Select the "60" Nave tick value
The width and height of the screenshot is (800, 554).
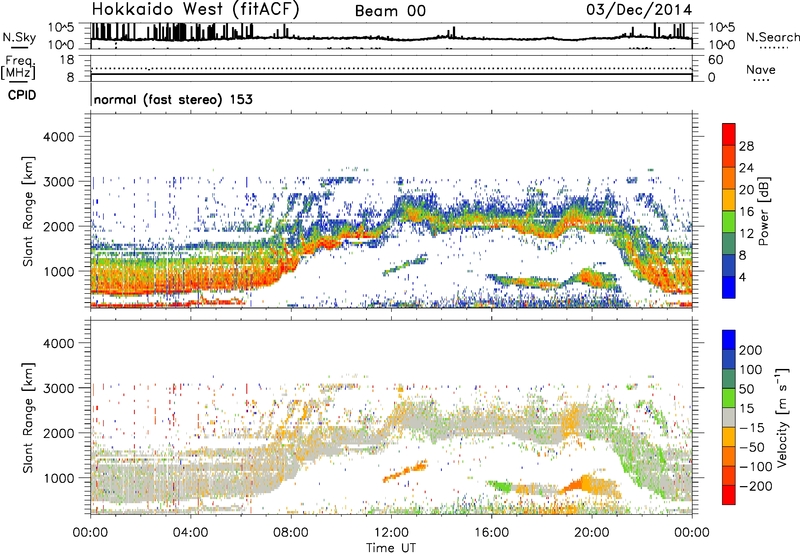pyautogui.click(x=715, y=60)
